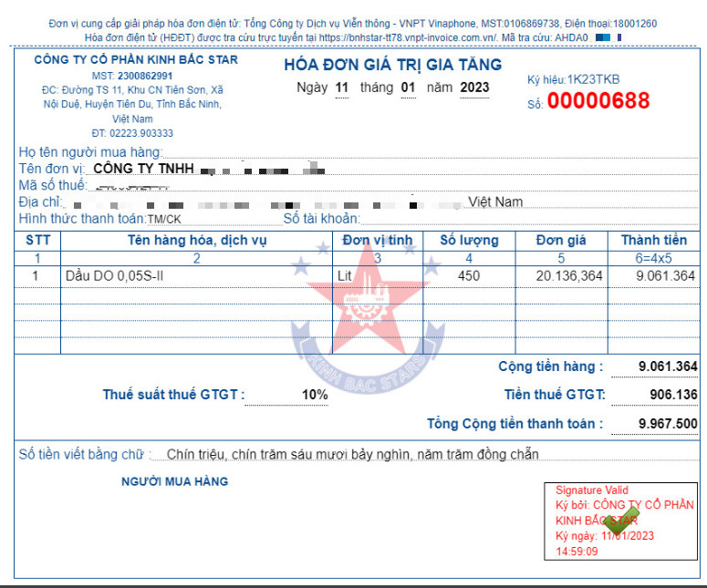Click the seller name CÔNG TY CỔ PHẦN KINH BẮC STAR
Screen dimensions: 707x588
(x=136, y=59)
